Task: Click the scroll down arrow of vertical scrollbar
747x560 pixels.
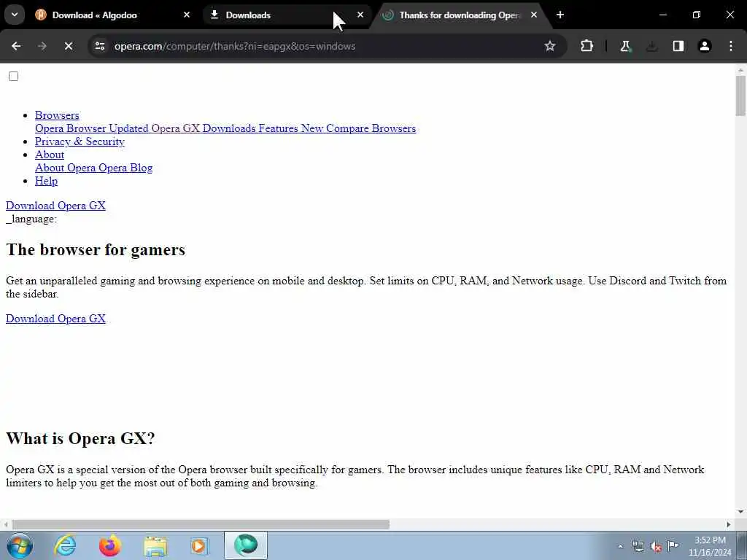Action: 740,512
